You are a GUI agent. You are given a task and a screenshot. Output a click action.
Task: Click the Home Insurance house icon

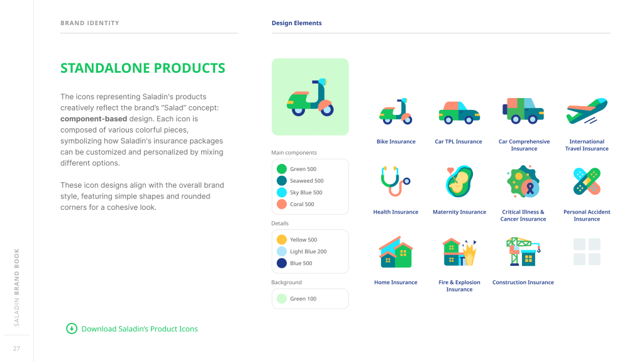tap(396, 252)
